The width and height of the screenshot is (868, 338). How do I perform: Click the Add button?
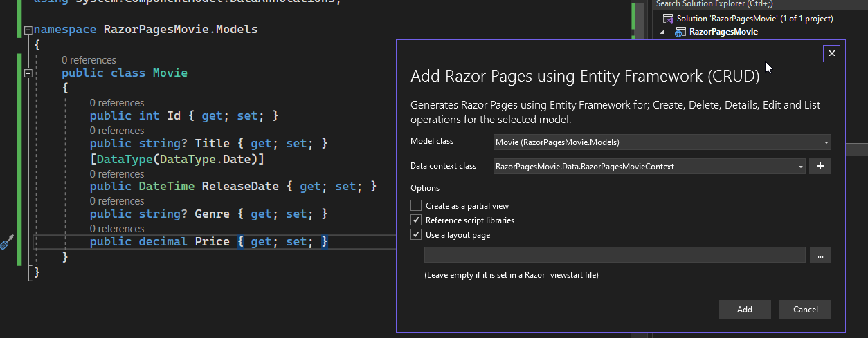coord(745,309)
